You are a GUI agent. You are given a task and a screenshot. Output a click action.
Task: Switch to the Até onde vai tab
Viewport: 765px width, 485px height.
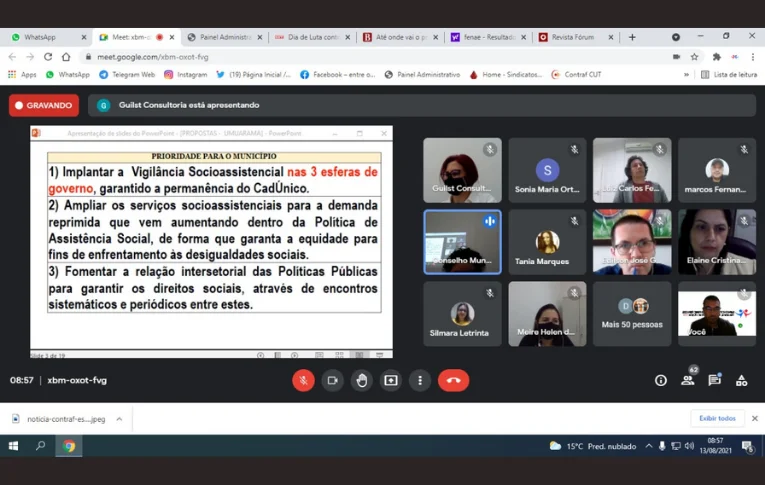point(400,37)
